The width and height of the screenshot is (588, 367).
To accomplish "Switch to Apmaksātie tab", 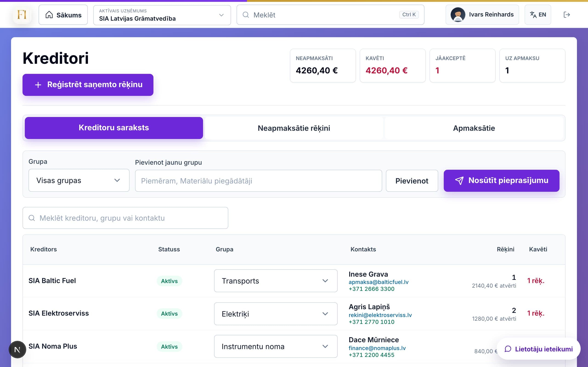I will [474, 128].
